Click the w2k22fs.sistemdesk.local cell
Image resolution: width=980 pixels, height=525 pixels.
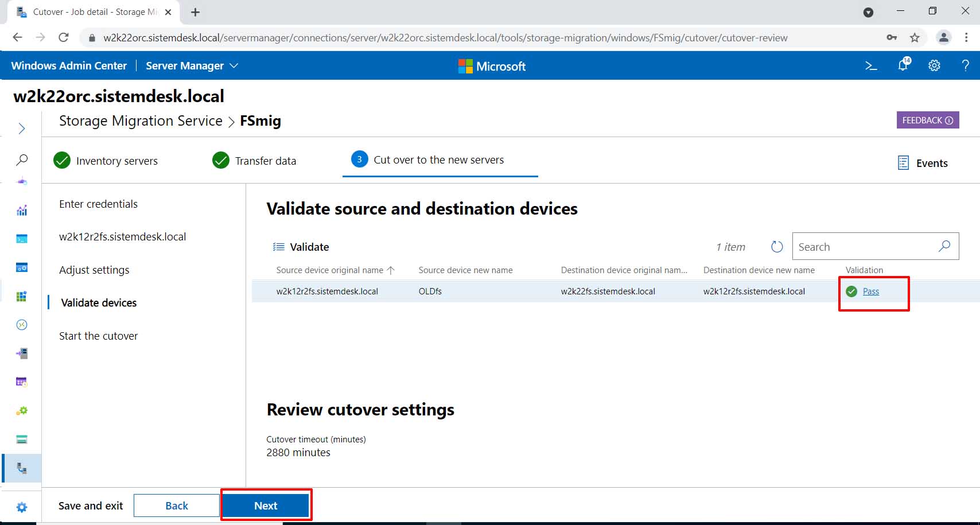tap(608, 291)
